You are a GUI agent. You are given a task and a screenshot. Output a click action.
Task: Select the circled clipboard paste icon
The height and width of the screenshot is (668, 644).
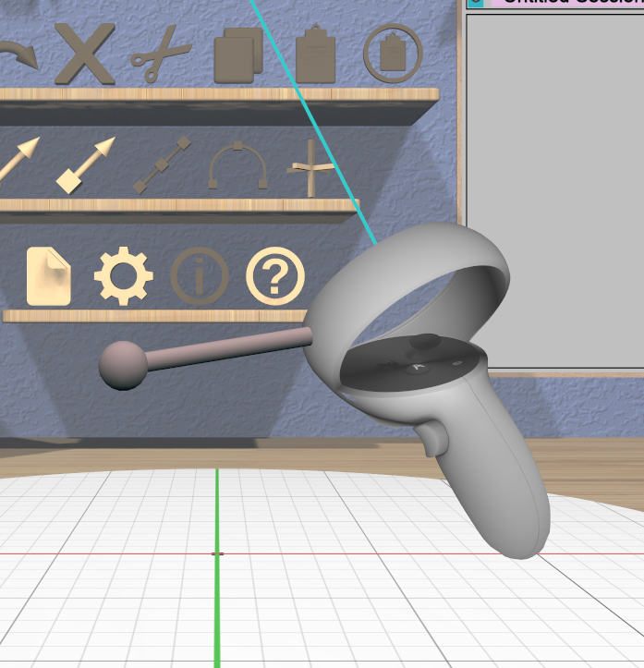pos(393,55)
